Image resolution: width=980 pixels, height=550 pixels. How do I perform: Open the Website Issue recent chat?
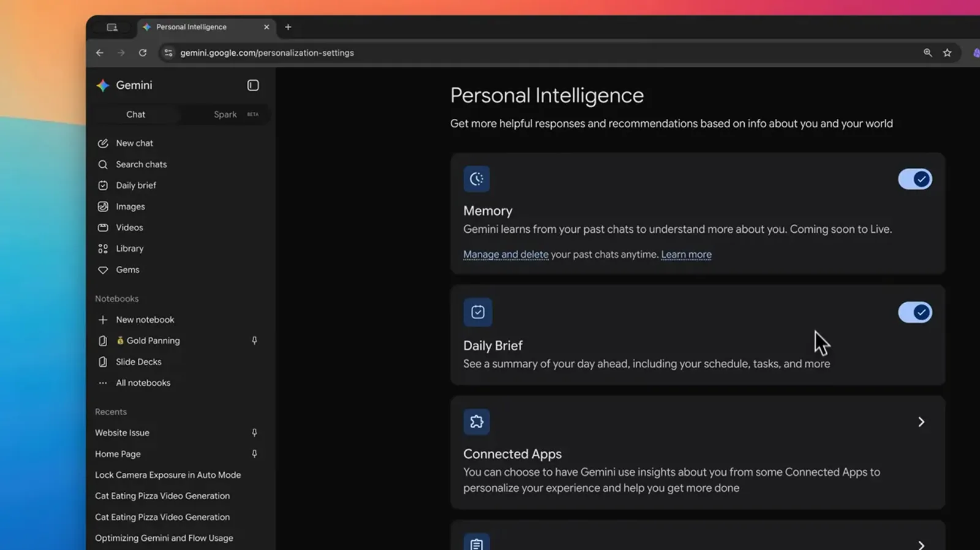coord(122,432)
